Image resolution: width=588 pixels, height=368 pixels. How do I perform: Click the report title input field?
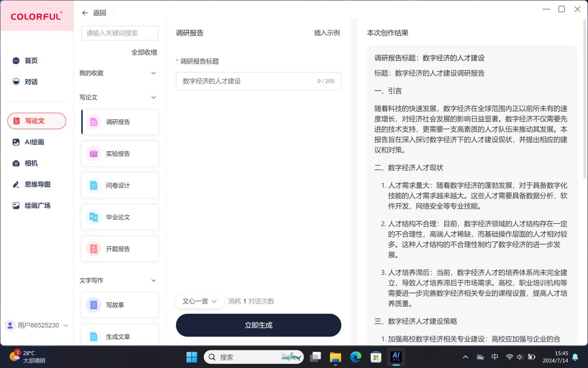coord(258,81)
